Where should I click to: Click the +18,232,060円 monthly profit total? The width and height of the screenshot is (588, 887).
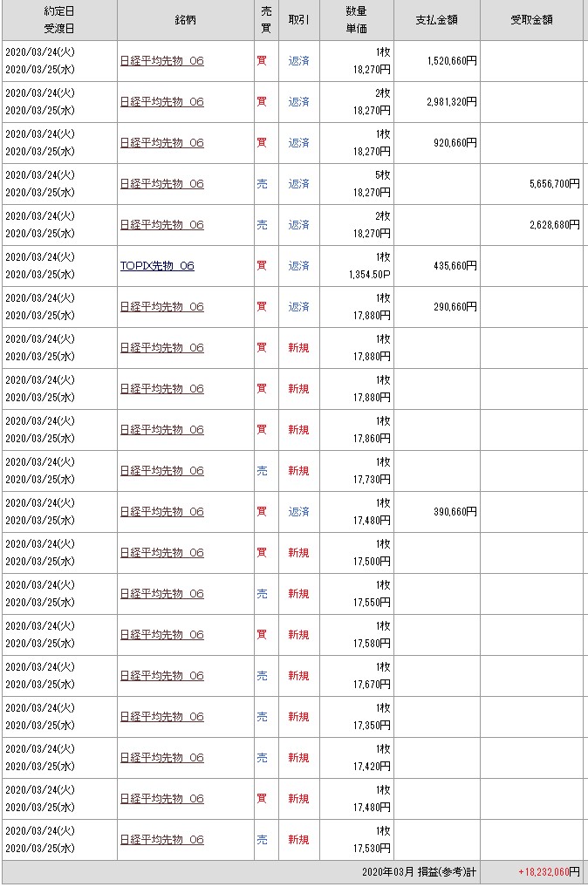point(549,872)
